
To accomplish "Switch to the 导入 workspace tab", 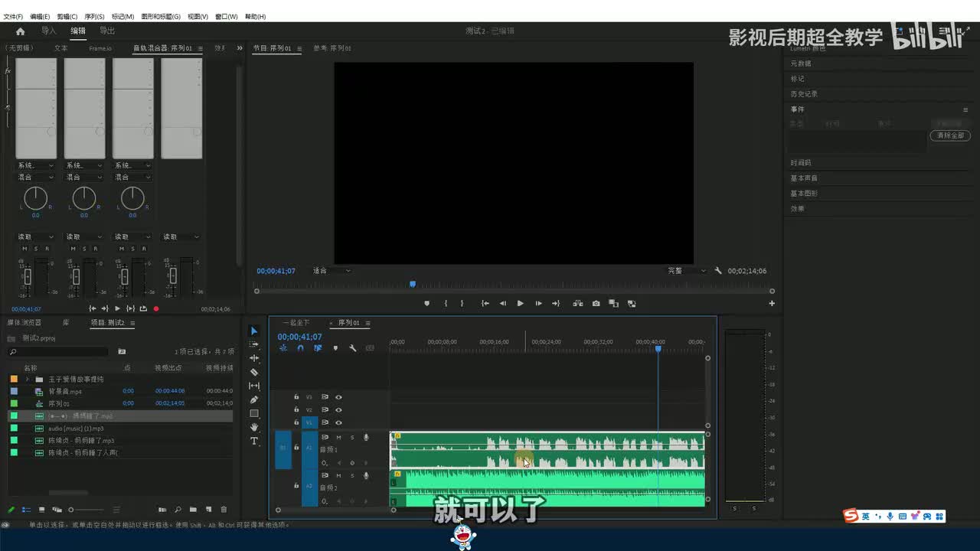I will [49, 31].
